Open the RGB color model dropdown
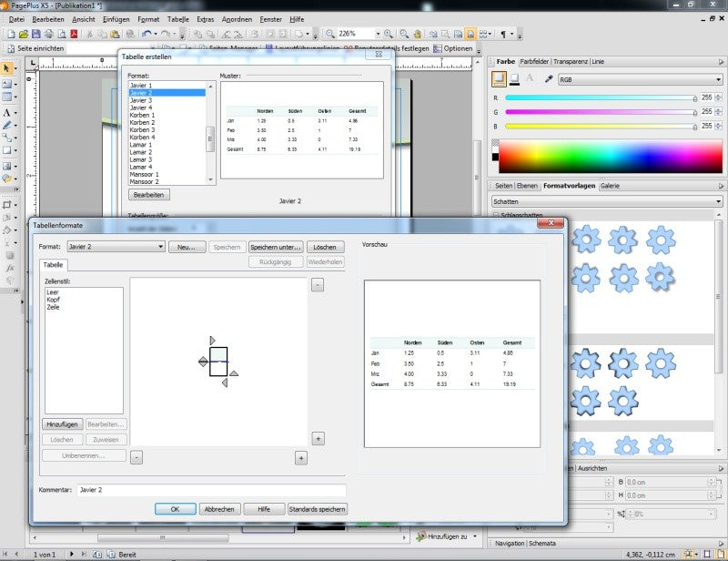 click(641, 79)
